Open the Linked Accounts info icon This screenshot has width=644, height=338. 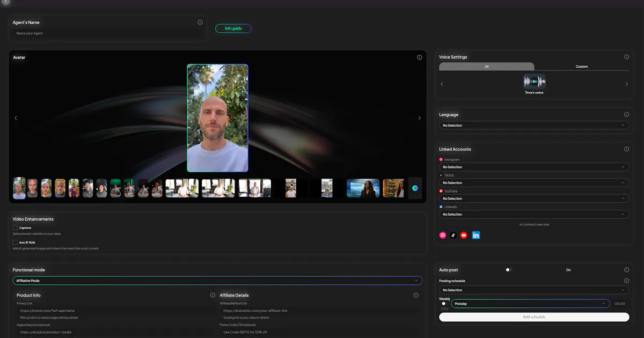coord(626,149)
